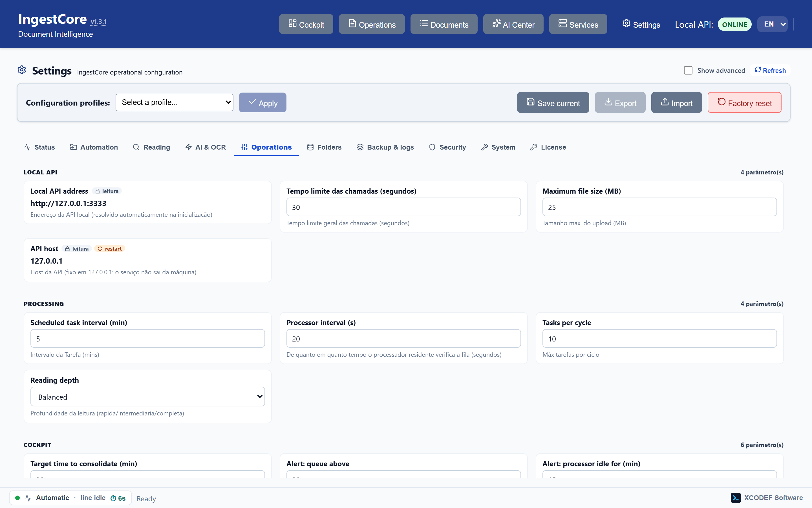
Task: Open Services from top navigation
Action: [x=578, y=24]
